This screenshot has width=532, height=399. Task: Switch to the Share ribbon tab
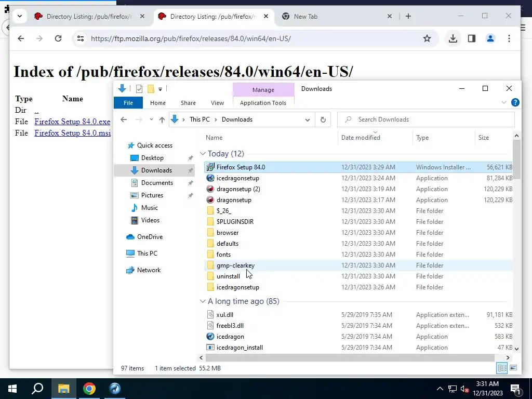coord(188,103)
